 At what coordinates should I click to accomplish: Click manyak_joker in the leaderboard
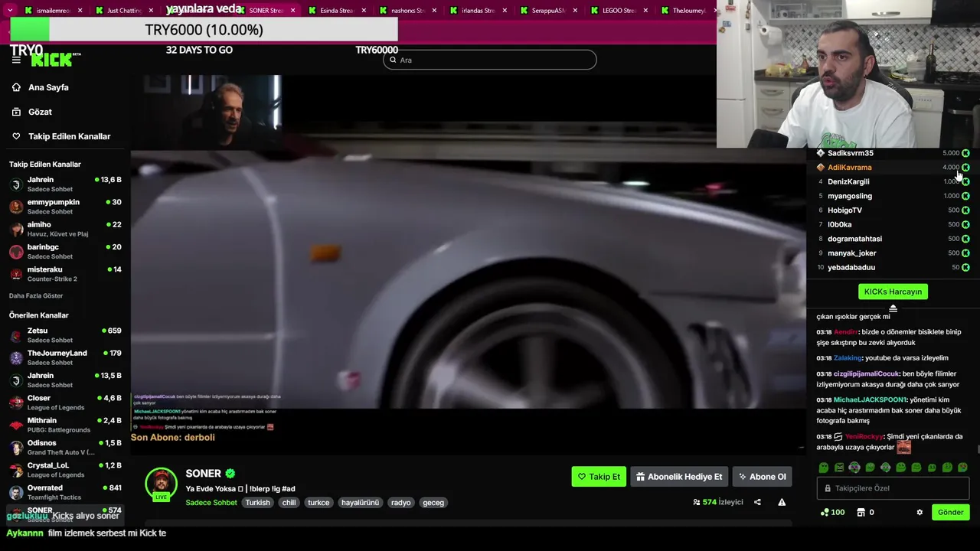click(x=851, y=253)
